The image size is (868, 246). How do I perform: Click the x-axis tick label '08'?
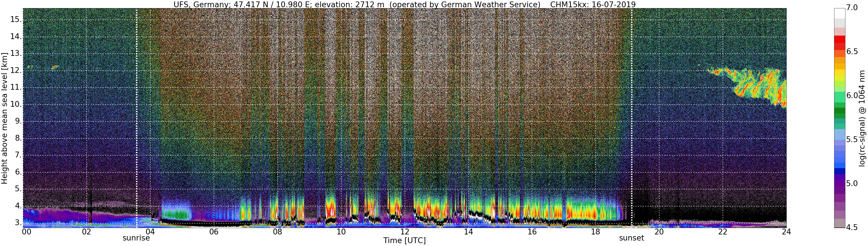pos(278,232)
